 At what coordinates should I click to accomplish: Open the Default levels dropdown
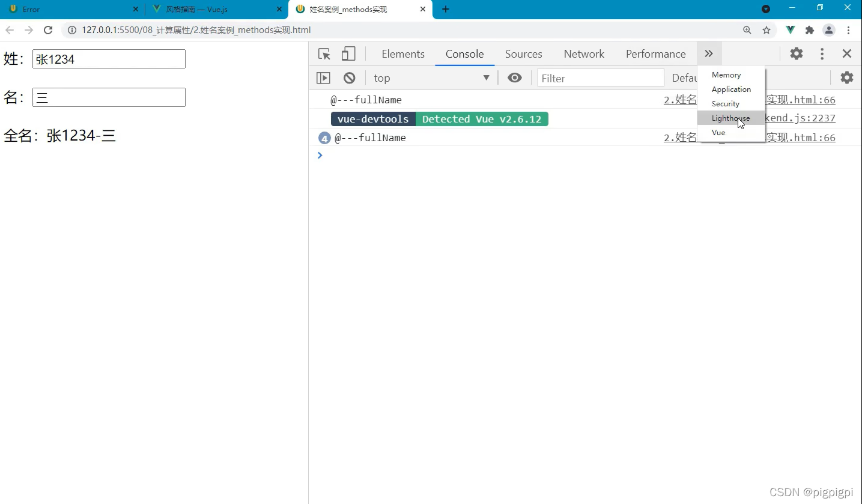tap(684, 78)
